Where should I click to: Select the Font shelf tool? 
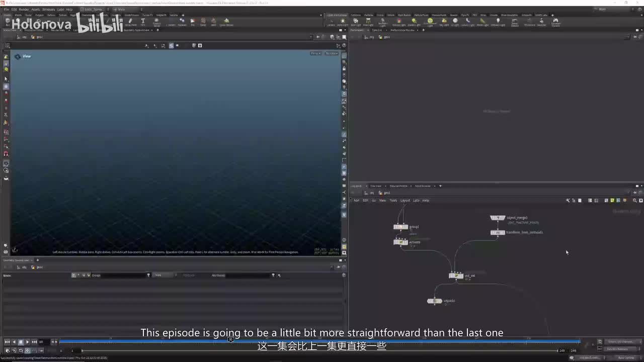click(x=143, y=22)
